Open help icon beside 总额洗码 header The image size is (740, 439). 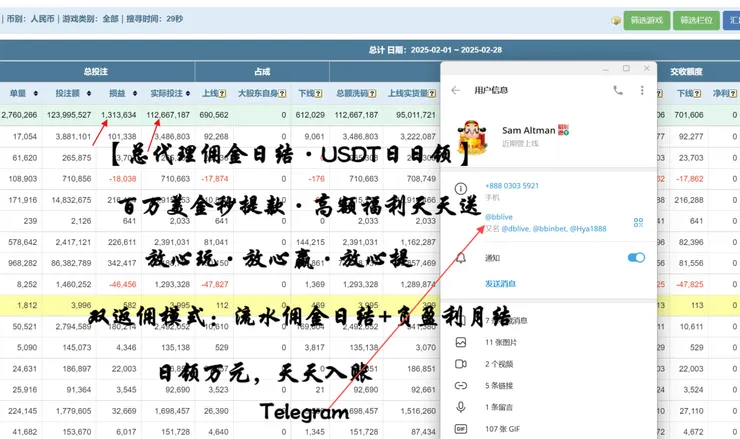click(x=372, y=93)
